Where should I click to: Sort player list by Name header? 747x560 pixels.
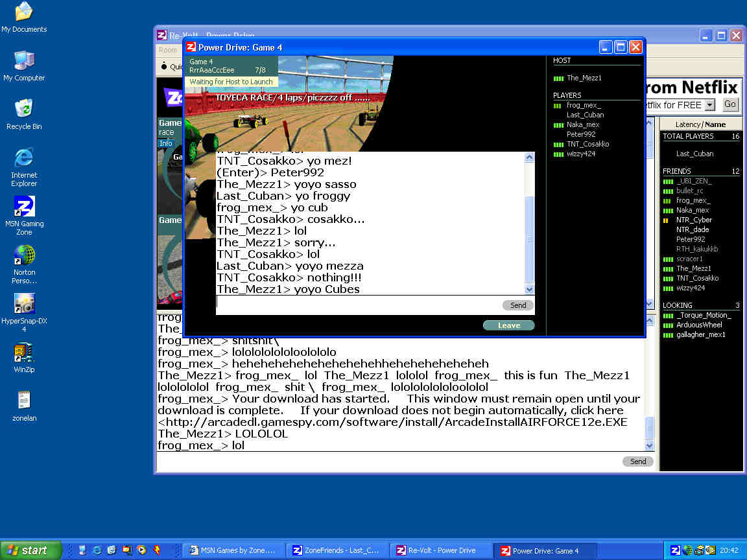pyautogui.click(x=715, y=124)
